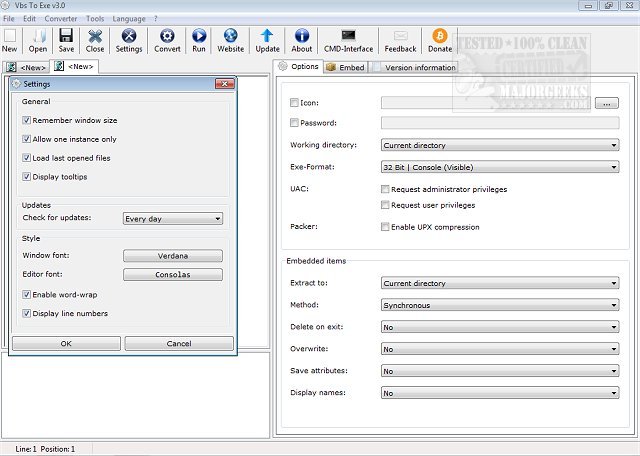Click the Password input field
This screenshot has width=640, height=456.
click(500, 123)
